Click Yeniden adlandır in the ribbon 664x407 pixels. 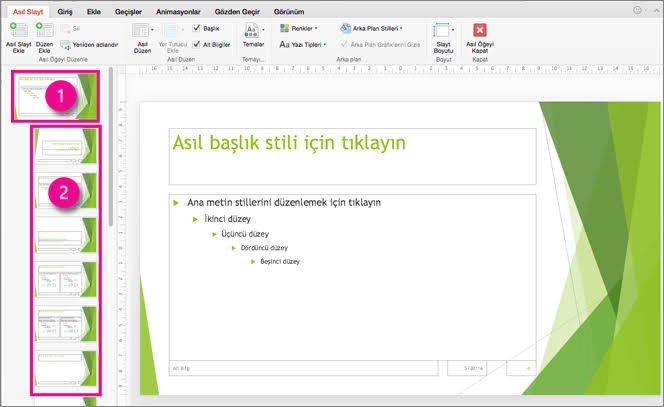[91, 45]
